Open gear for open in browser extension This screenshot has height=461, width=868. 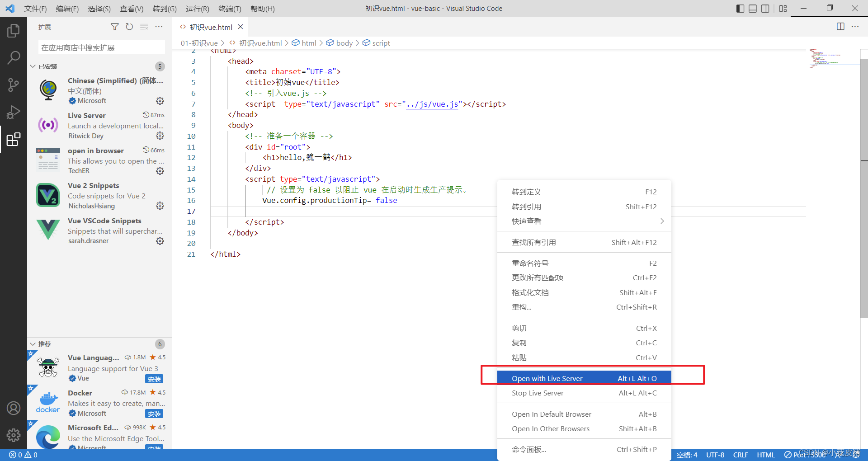[160, 171]
